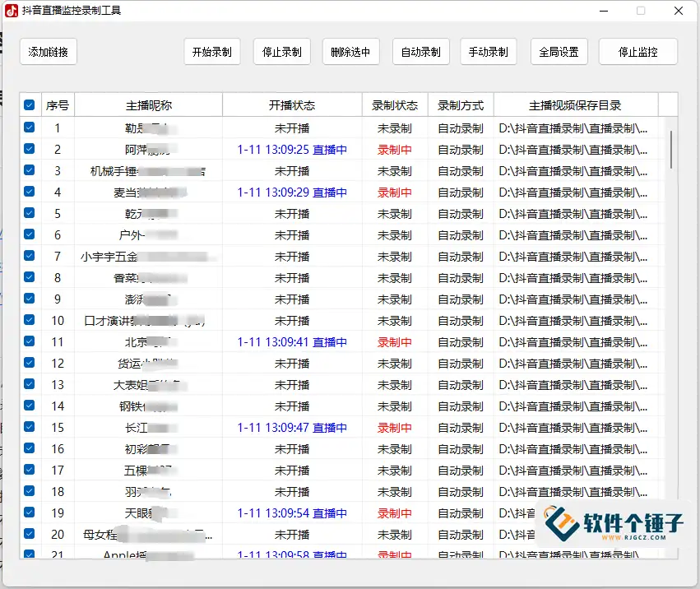This screenshot has width=700, height=589.
Task: Click row number 12 cell
Action: [x=58, y=364]
